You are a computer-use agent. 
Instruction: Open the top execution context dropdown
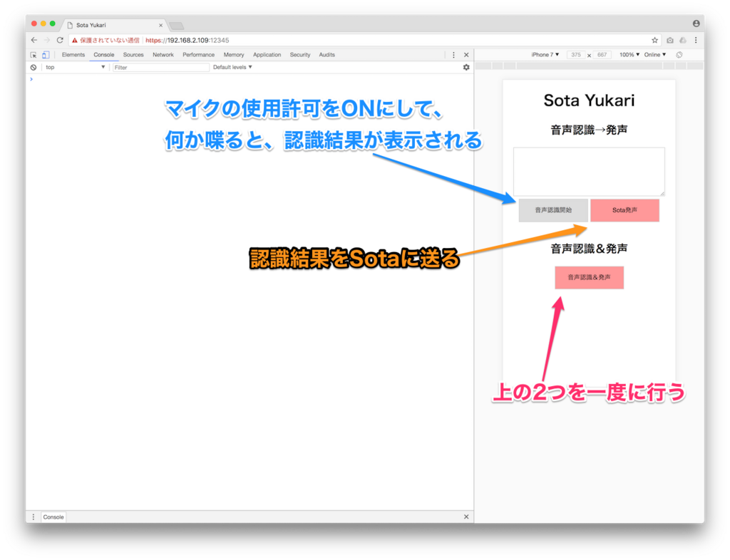(x=74, y=68)
